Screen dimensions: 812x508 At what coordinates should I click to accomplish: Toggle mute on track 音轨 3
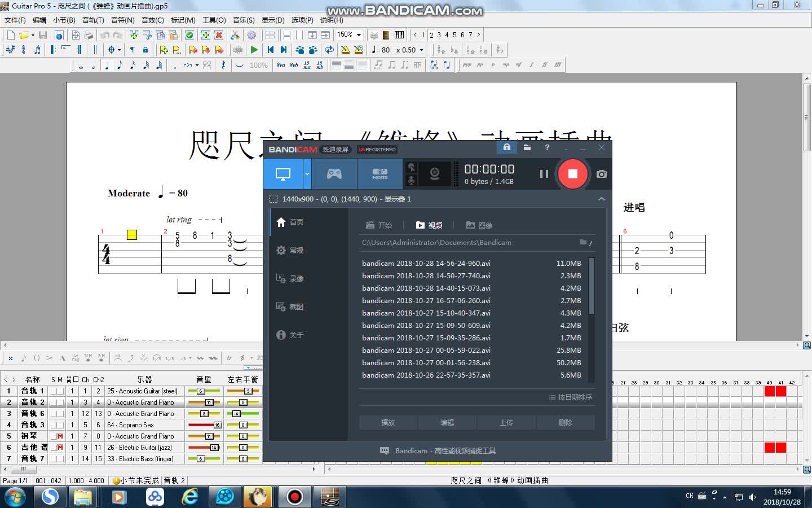[x=60, y=424]
